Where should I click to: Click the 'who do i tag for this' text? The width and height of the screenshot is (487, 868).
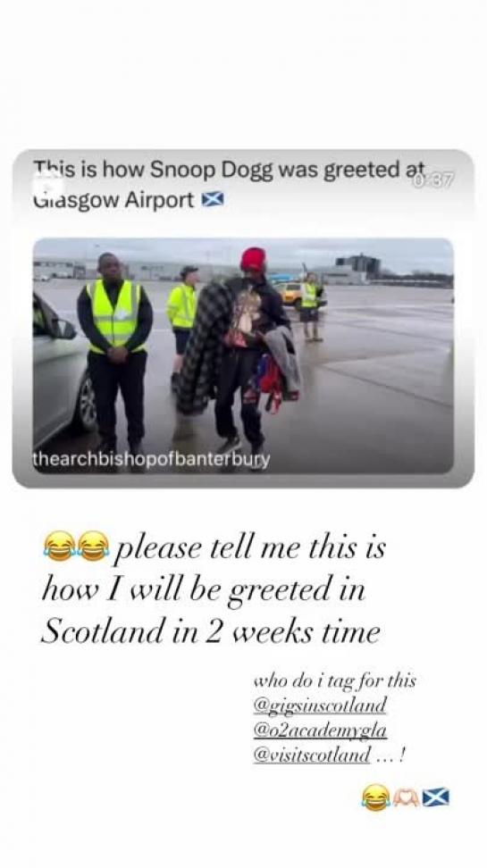[334, 680]
